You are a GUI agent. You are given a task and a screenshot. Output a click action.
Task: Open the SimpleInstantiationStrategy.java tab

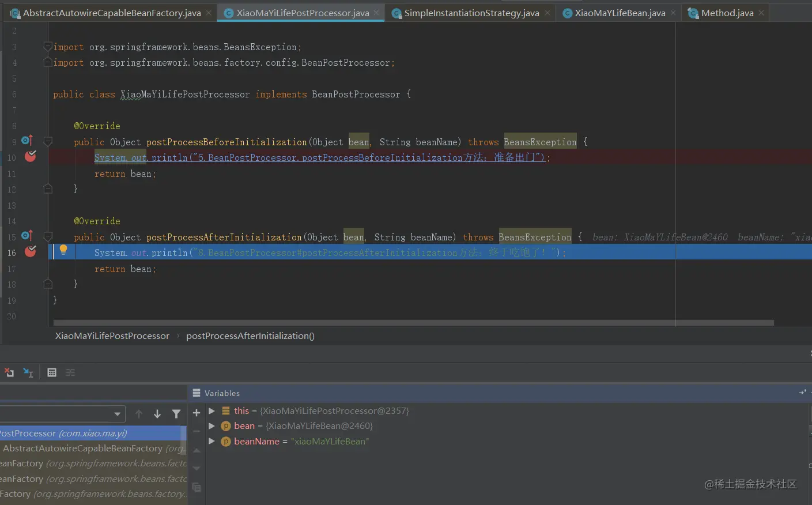[x=471, y=13]
